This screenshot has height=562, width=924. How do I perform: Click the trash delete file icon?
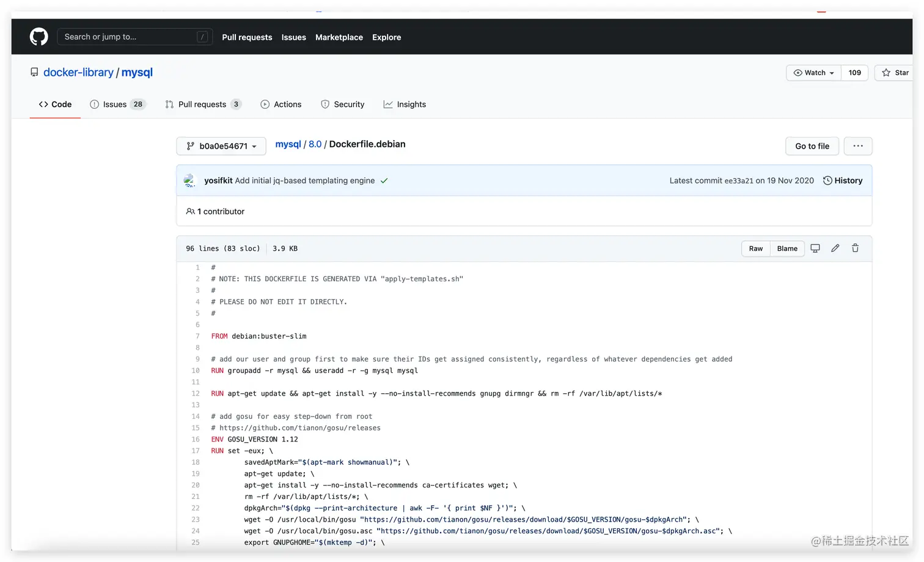click(x=855, y=248)
